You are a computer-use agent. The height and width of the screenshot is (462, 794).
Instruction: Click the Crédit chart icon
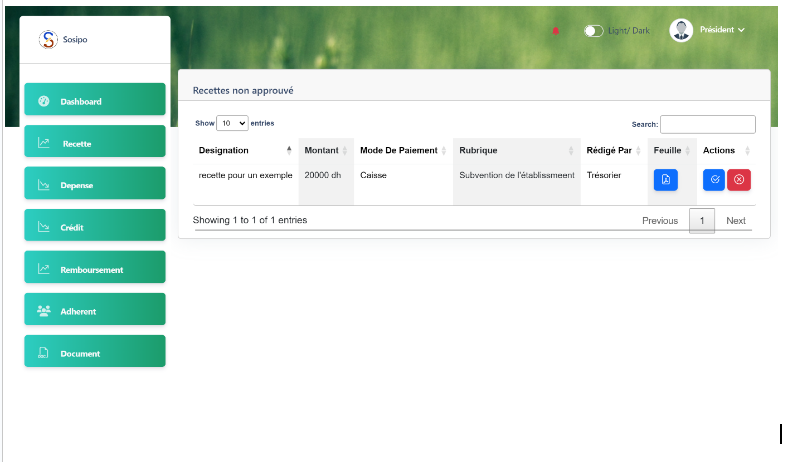(44, 227)
